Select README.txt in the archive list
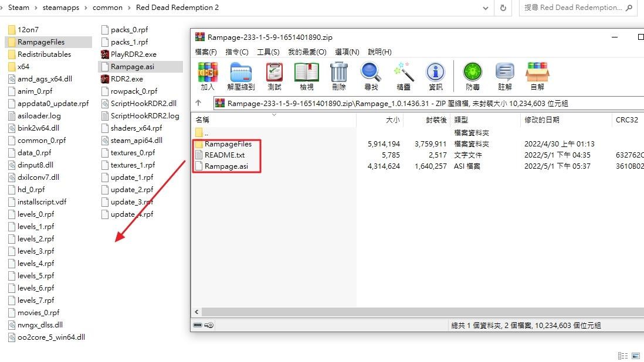 [x=224, y=155]
